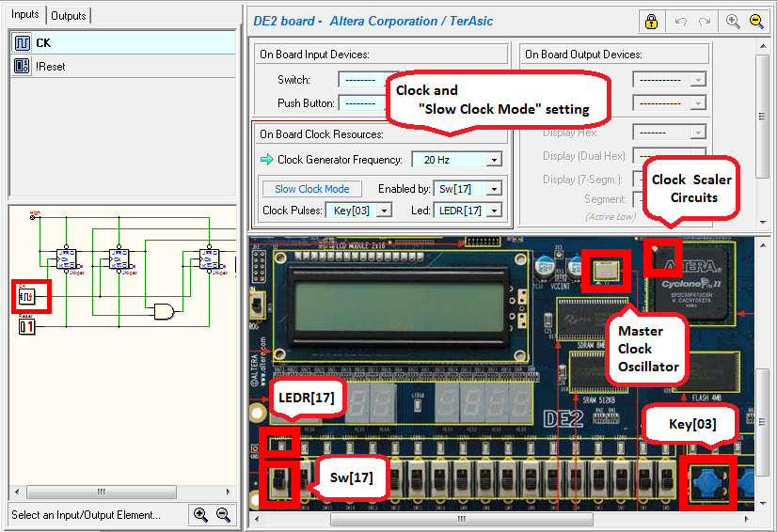The height and width of the screenshot is (532, 777).
Task: Click the 'Select an Input/Output Element...' status text
Action: click(x=86, y=515)
